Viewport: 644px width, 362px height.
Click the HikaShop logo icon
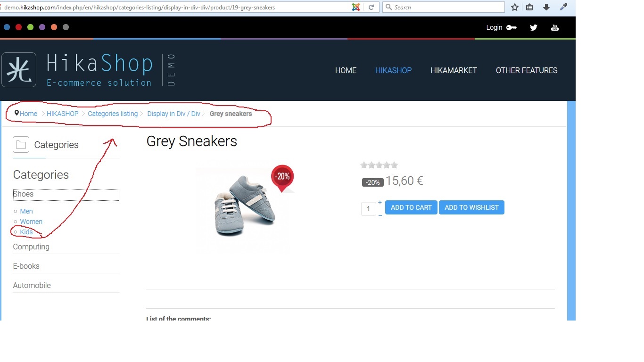pos(19,70)
